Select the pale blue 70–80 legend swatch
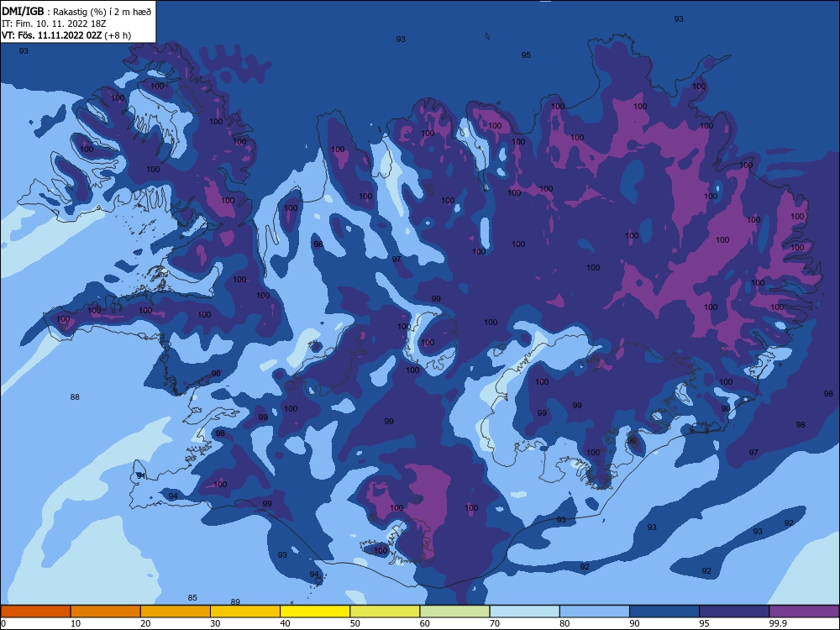 click(x=524, y=612)
